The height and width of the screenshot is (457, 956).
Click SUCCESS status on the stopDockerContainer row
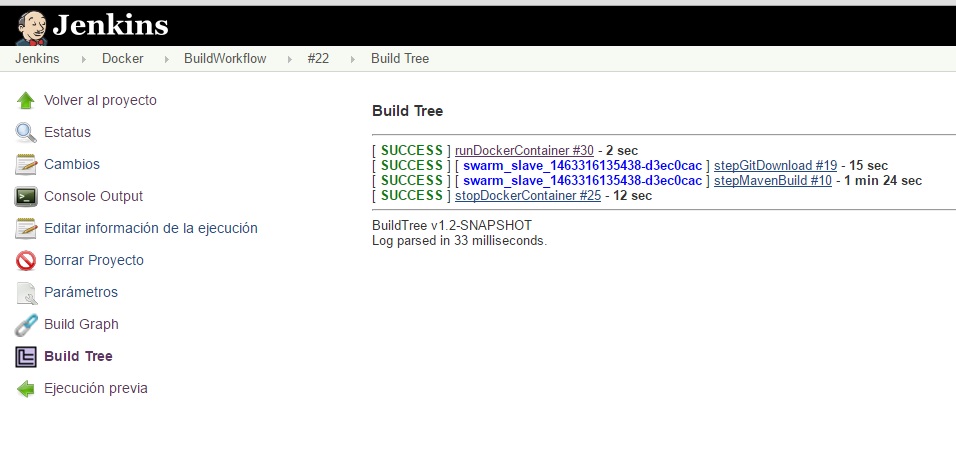pos(412,196)
